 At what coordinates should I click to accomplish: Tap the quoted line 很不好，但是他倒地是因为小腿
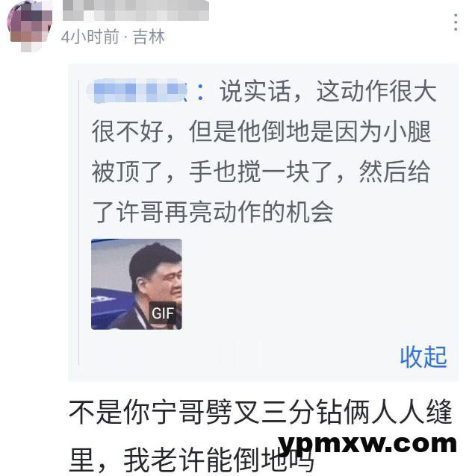point(261,131)
